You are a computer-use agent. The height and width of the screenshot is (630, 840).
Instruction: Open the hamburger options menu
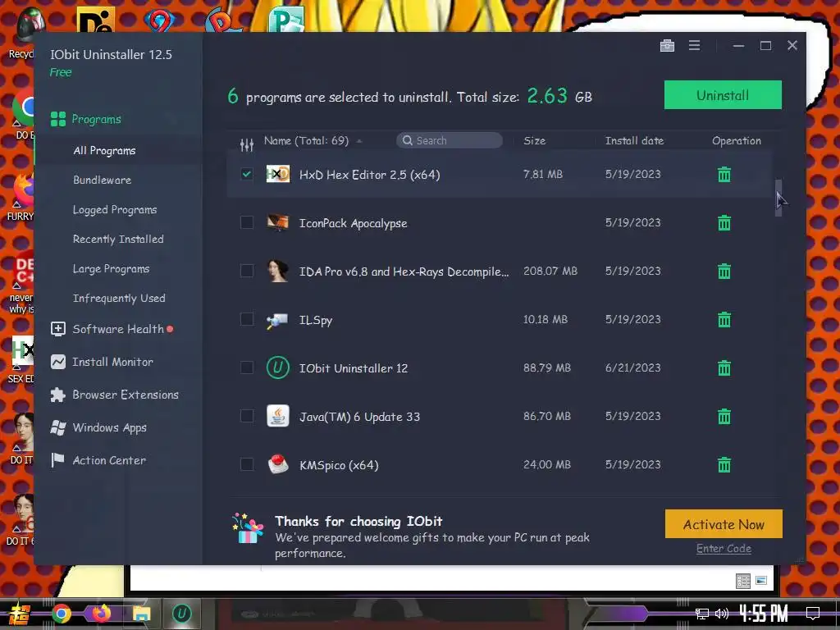(694, 46)
